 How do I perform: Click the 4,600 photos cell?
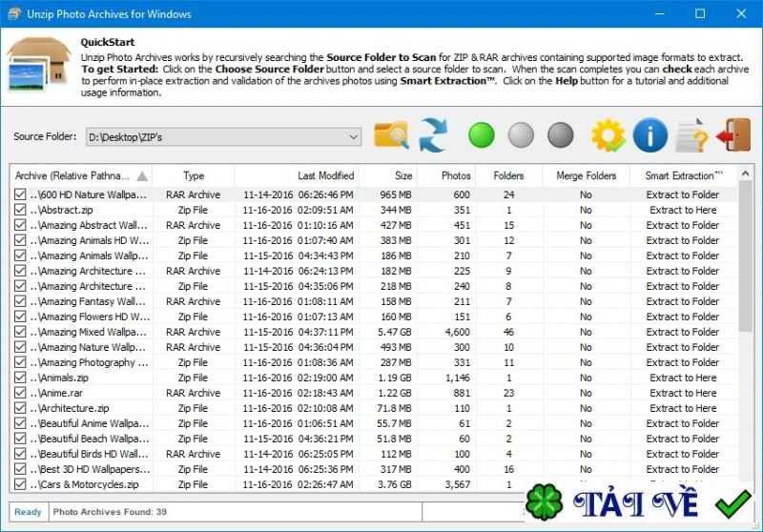[458, 332]
